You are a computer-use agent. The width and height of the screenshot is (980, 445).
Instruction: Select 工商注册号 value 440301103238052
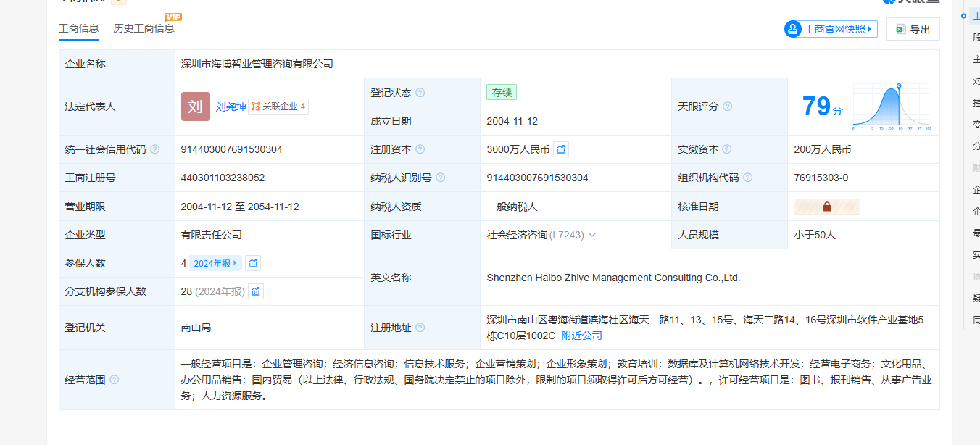pyautogui.click(x=223, y=178)
